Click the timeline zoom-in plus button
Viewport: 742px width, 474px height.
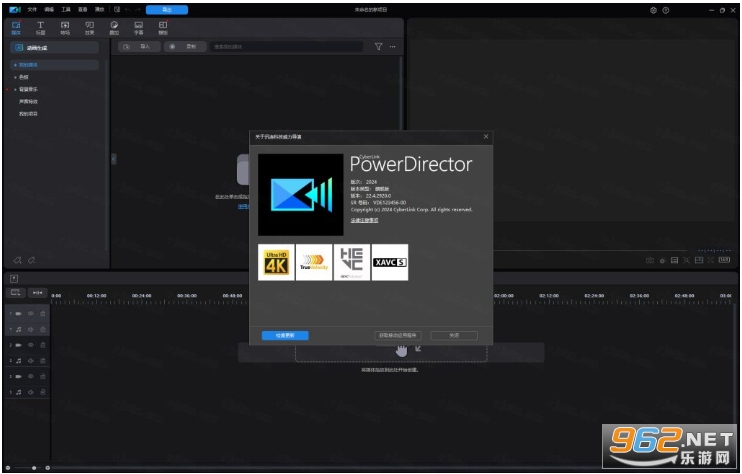point(47,468)
